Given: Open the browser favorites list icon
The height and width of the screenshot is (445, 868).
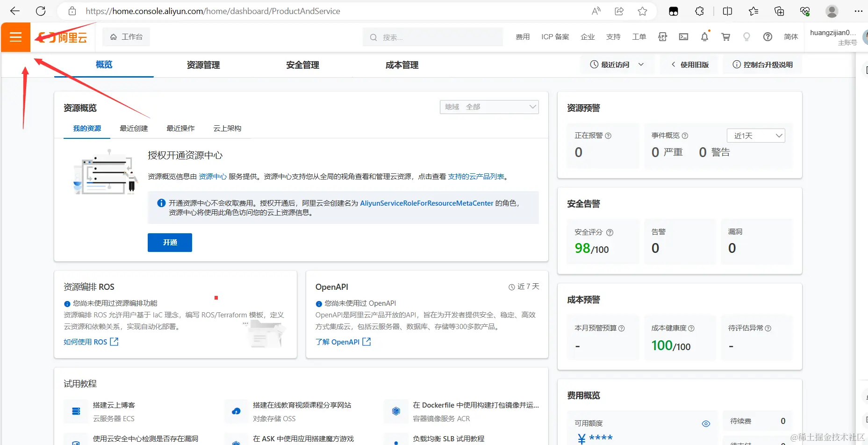Looking at the screenshot, I should [753, 11].
